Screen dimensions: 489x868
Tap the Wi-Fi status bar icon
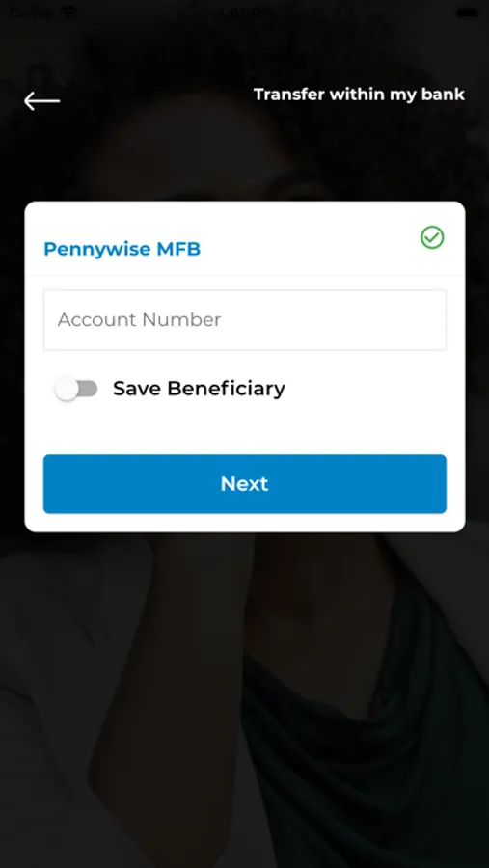tap(68, 13)
